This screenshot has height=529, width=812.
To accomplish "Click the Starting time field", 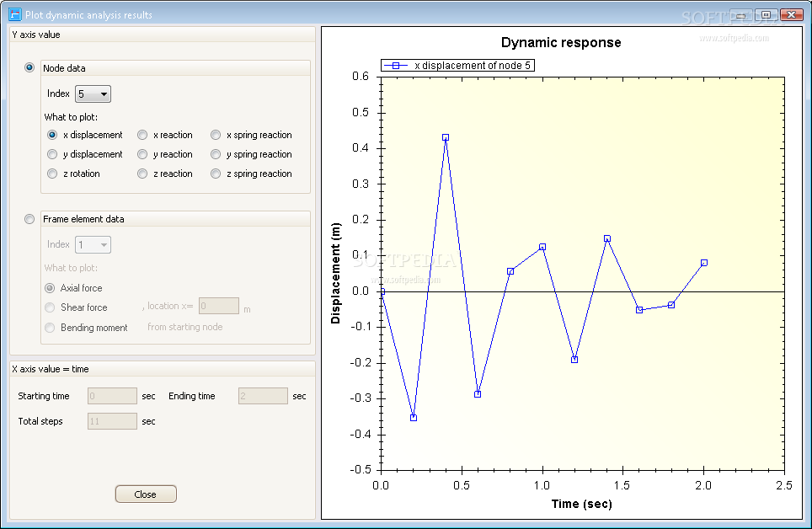I will click(x=112, y=396).
